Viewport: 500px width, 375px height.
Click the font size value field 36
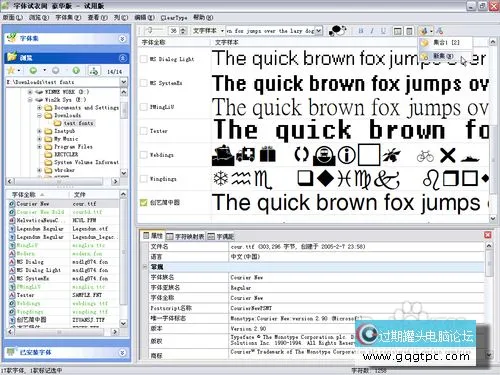[174, 31]
